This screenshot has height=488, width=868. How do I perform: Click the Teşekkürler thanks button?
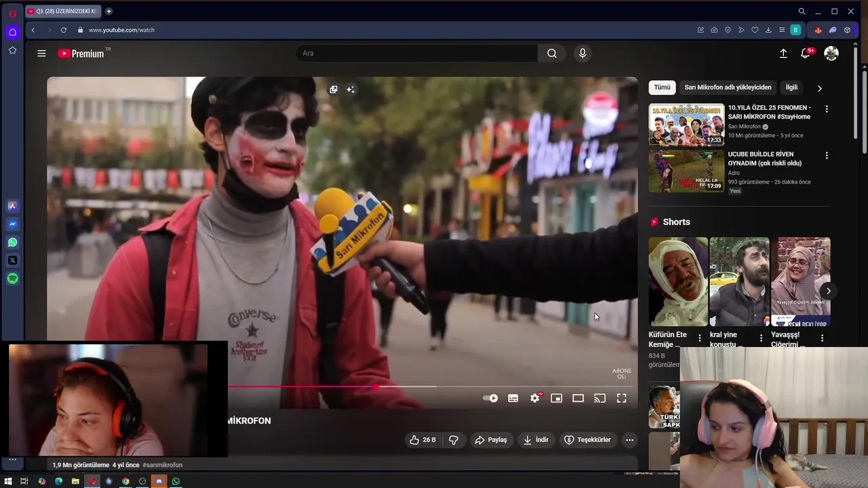point(587,440)
